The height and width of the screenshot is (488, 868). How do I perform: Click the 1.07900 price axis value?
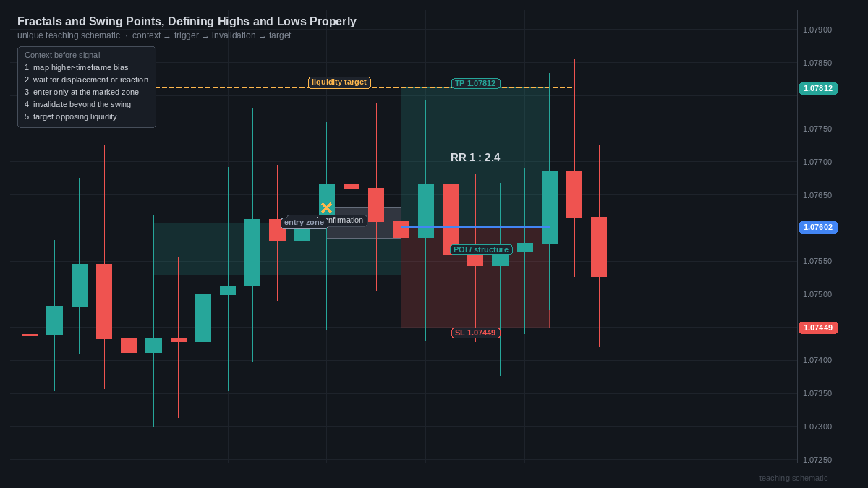point(817,30)
